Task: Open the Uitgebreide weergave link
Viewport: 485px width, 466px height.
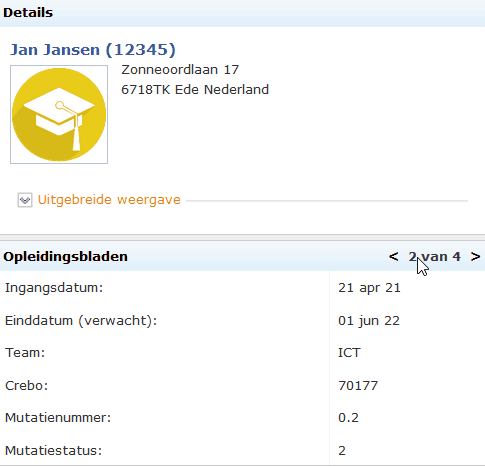Action: [x=109, y=200]
